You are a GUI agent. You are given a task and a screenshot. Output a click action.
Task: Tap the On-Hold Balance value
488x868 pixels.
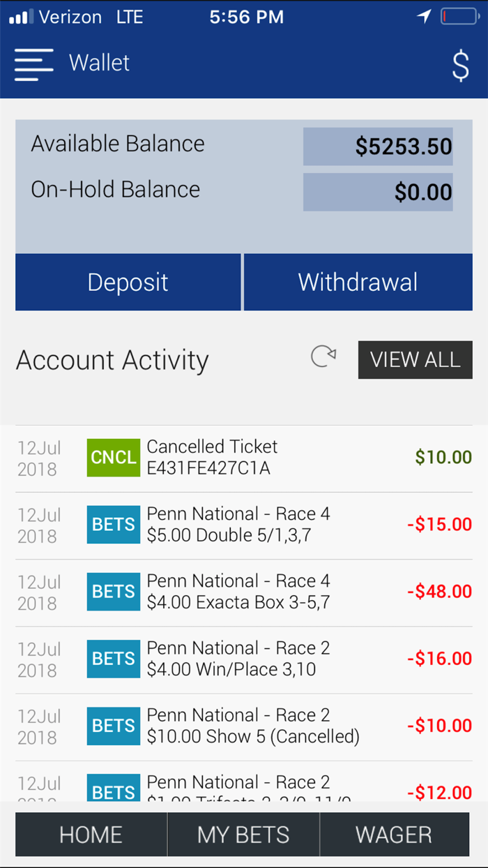pos(378,192)
